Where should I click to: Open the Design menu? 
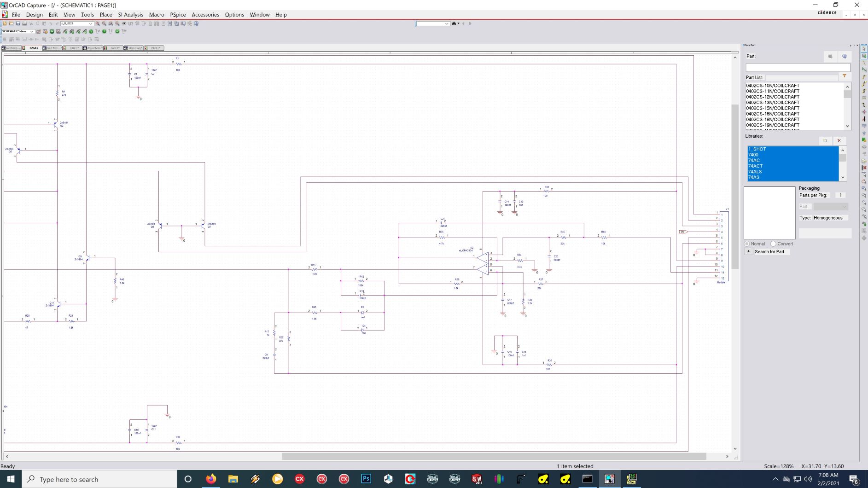tap(35, 15)
